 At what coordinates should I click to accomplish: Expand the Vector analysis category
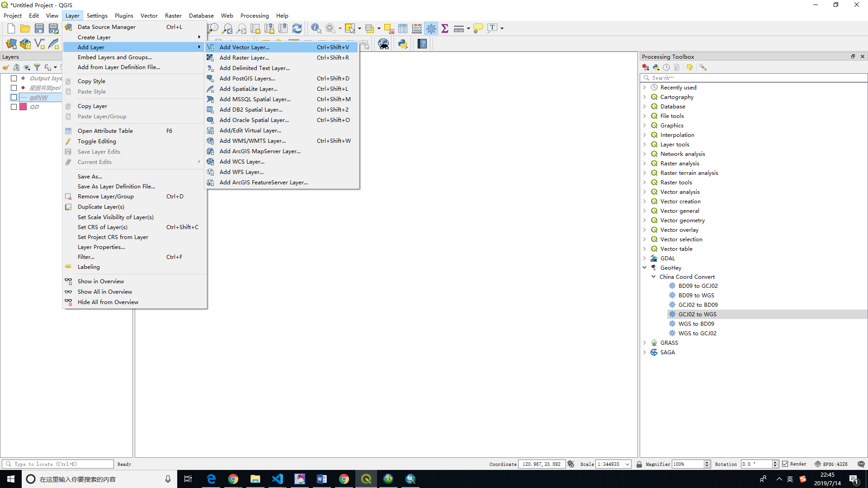coord(645,192)
